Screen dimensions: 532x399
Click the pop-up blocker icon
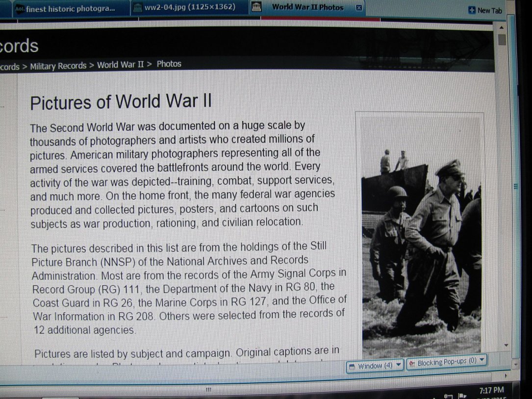(412, 364)
